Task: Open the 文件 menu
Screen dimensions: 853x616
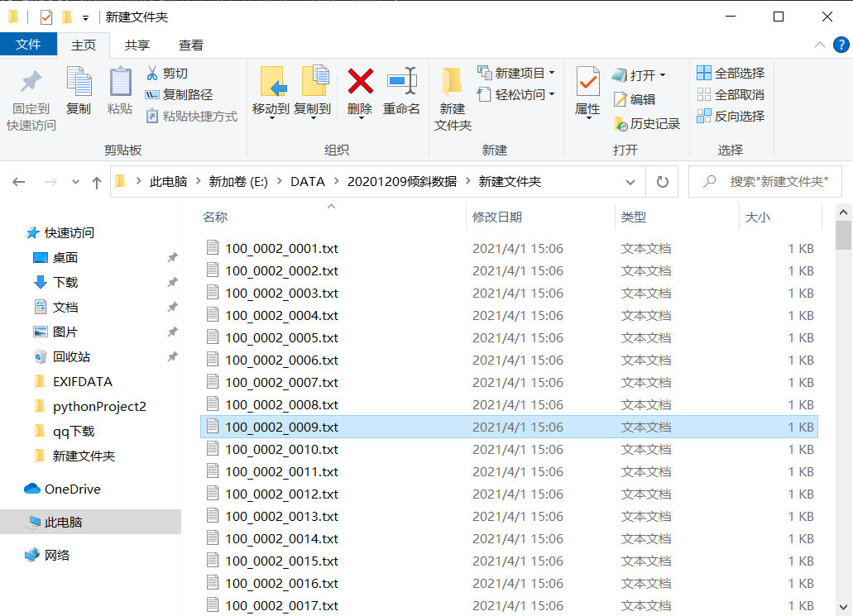Action: 28,45
